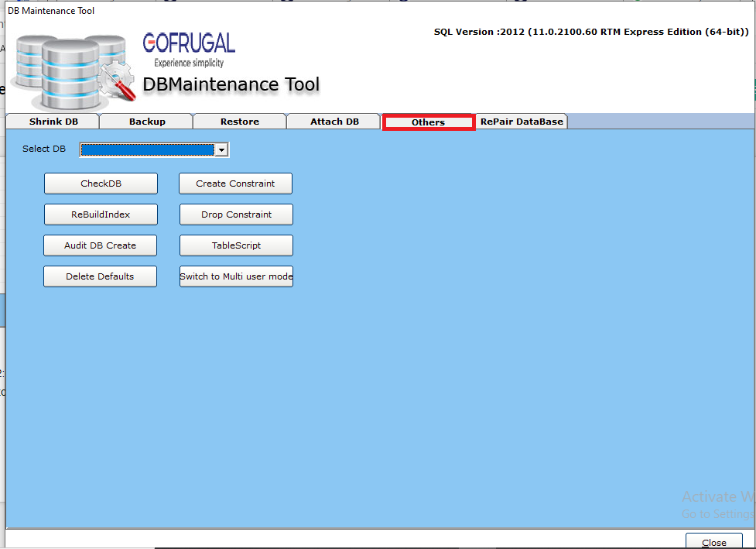The width and height of the screenshot is (756, 549).
Task: Click the Create Constraint button
Action: (x=235, y=184)
